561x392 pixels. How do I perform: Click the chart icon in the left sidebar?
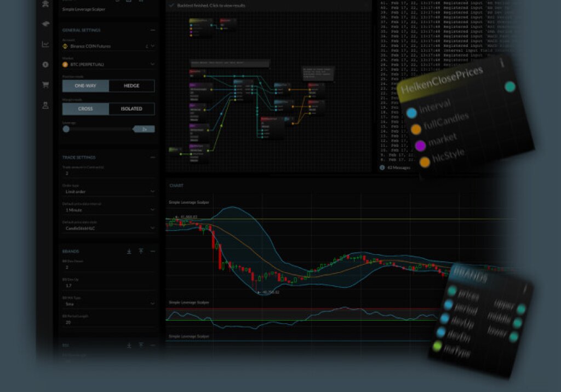pos(46,44)
